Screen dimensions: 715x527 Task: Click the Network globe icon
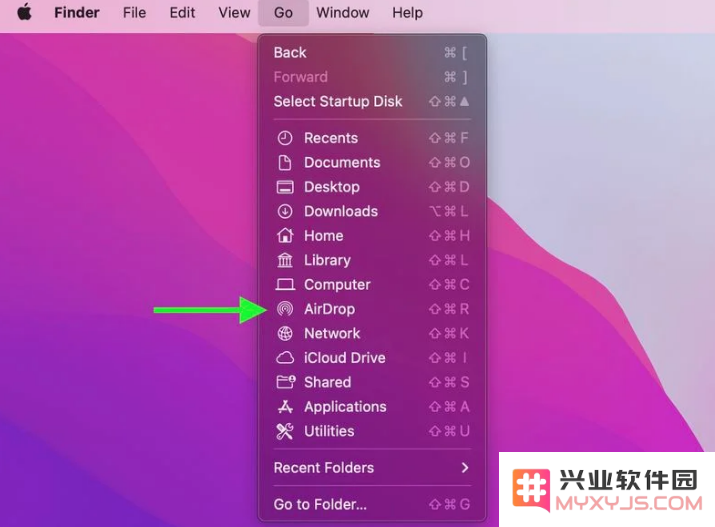[285, 333]
